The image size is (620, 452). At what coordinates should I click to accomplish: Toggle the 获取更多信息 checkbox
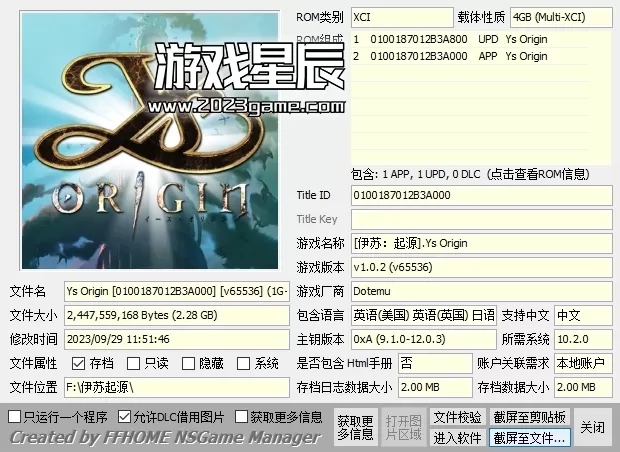pyautogui.click(x=241, y=416)
